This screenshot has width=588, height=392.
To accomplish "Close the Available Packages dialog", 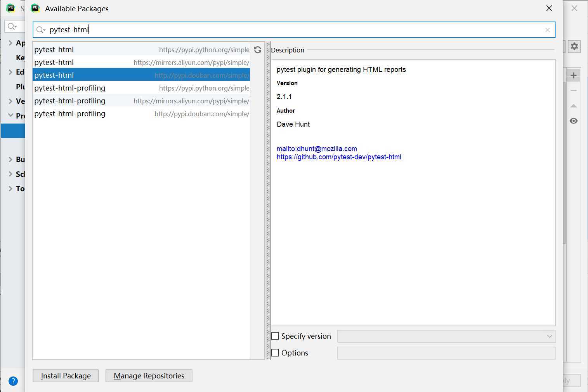I will coord(549,8).
